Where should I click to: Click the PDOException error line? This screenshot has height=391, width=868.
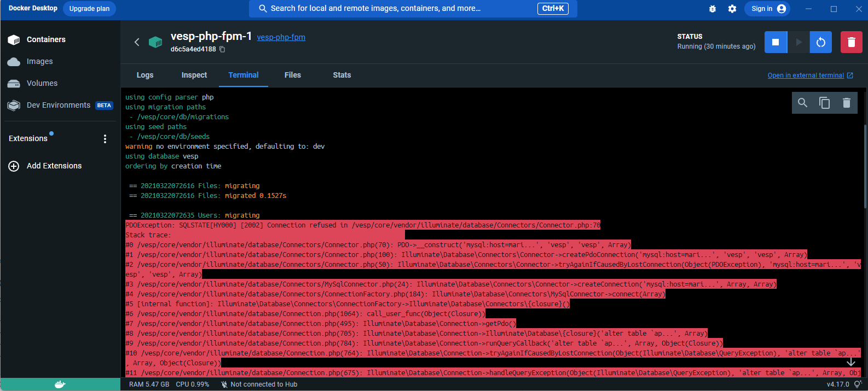point(363,225)
